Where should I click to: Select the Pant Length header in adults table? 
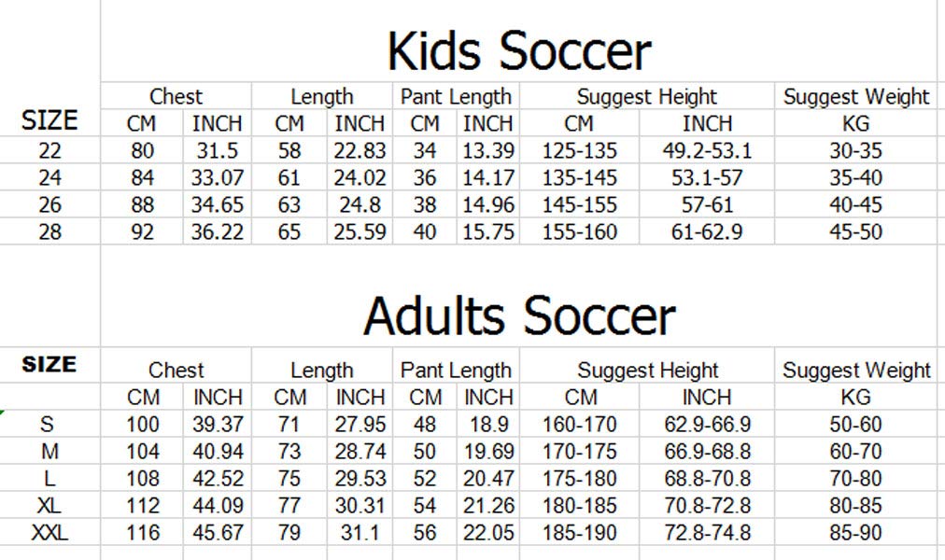click(x=456, y=371)
